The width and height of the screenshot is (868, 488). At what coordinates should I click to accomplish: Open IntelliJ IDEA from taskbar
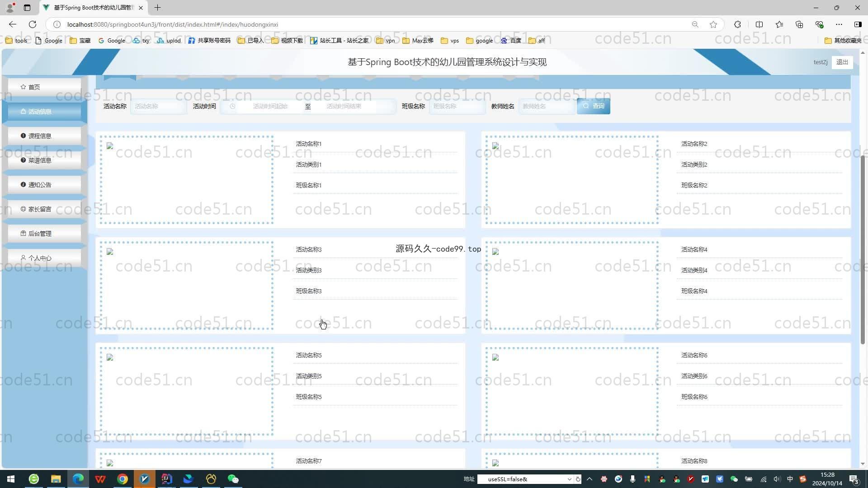(x=166, y=479)
